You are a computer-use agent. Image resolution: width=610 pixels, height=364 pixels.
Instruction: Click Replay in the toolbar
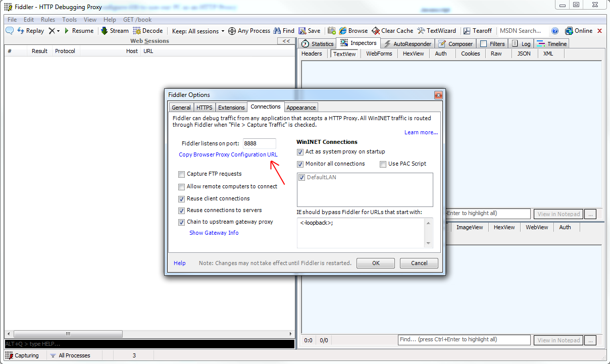pyautogui.click(x=30, y=31)
